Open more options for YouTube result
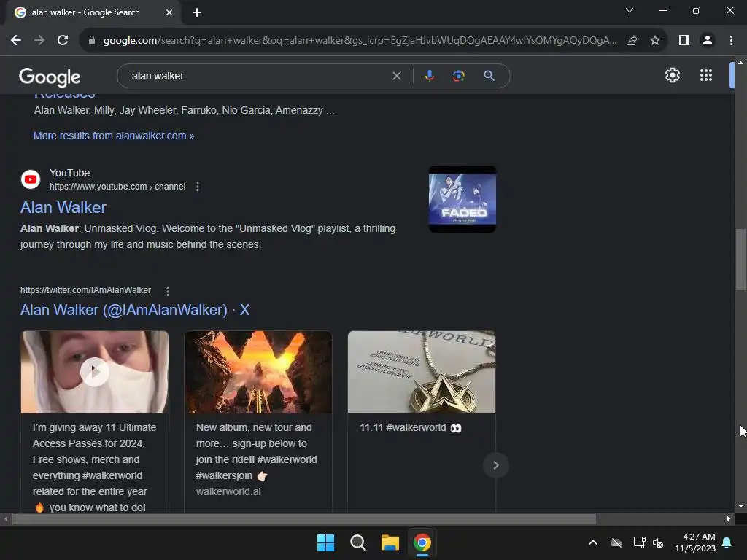 (198, 187)
